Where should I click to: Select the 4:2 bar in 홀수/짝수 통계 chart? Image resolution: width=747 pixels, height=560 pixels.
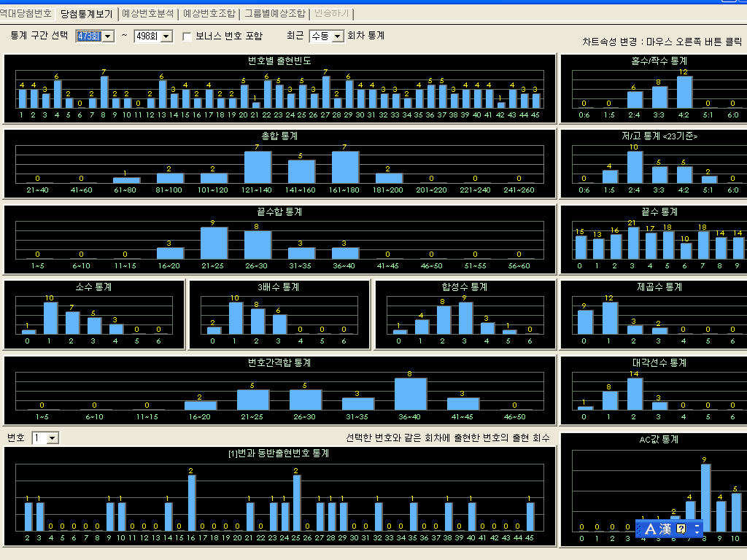(684, 93)
